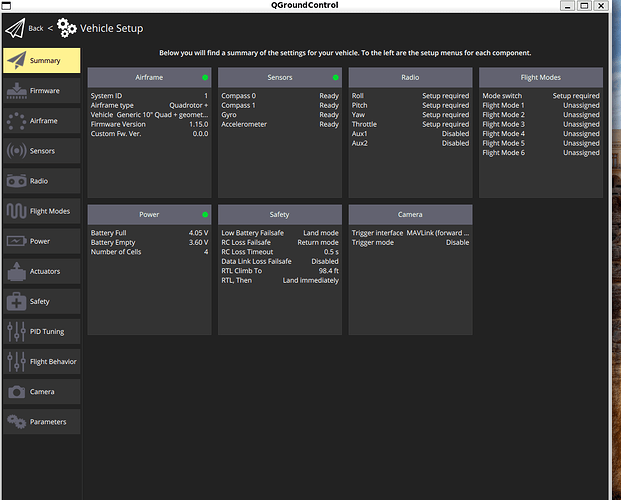
Task: Click the Firmware Version value 1.15.0
Action: coord(198,124)
